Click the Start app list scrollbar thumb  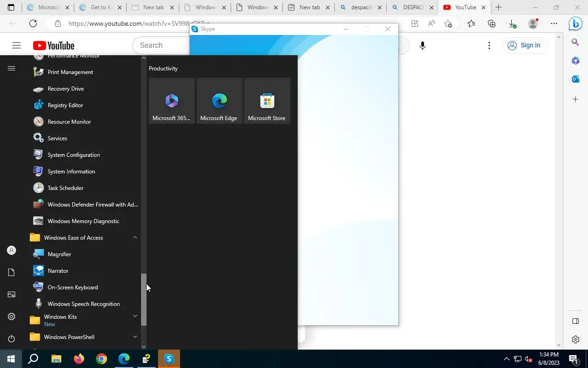click(x=144, y=300)
